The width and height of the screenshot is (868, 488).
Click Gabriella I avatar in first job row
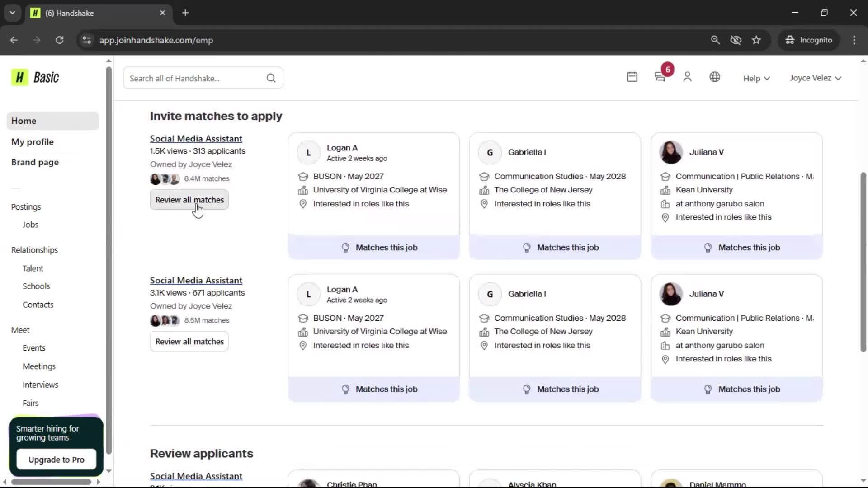490,153
